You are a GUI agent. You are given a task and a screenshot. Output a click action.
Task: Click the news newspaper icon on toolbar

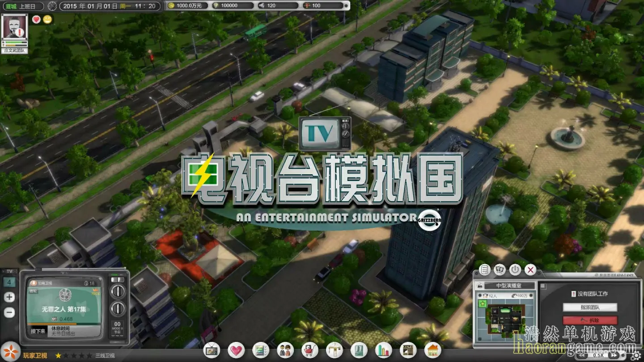(x=407, y=350)
